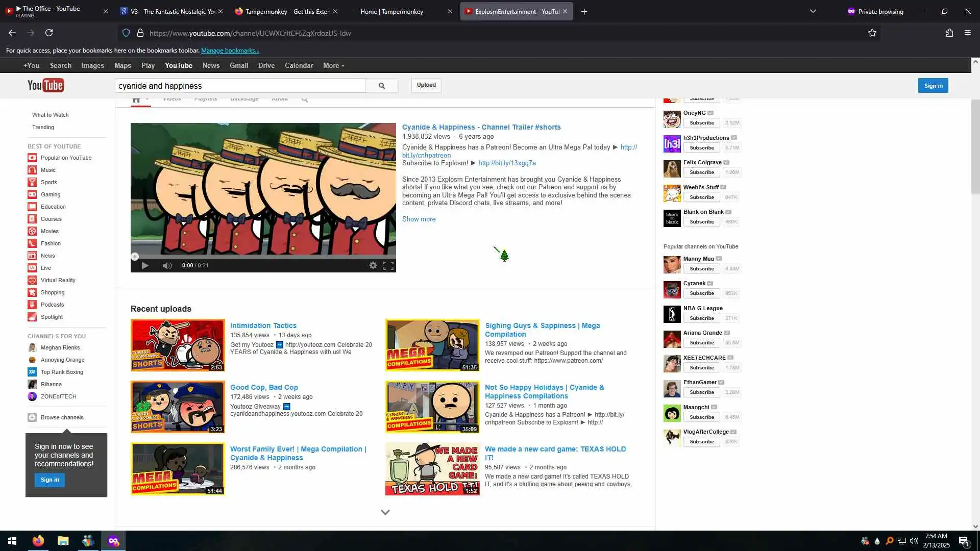Open the Firefox extensions icon
Image resolution: width=980 pixels, height=551 pixels.
[949, 33]
